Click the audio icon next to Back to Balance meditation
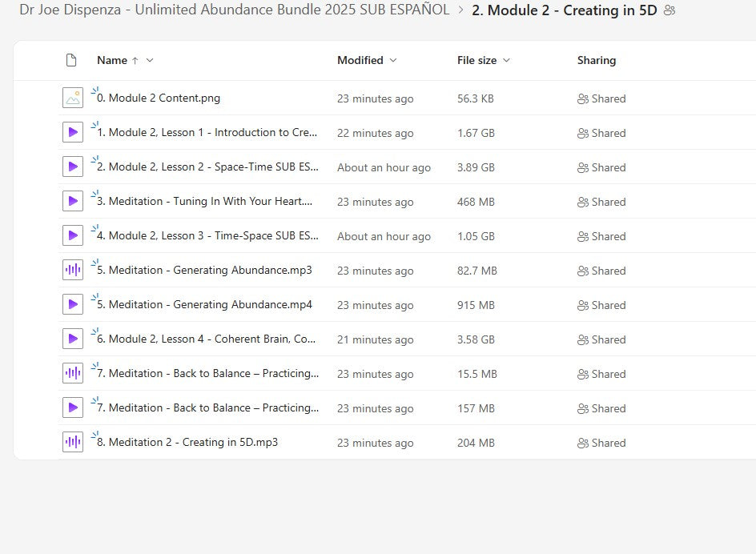The height and width of the screenshot is (554, 756). pos(73,373)
